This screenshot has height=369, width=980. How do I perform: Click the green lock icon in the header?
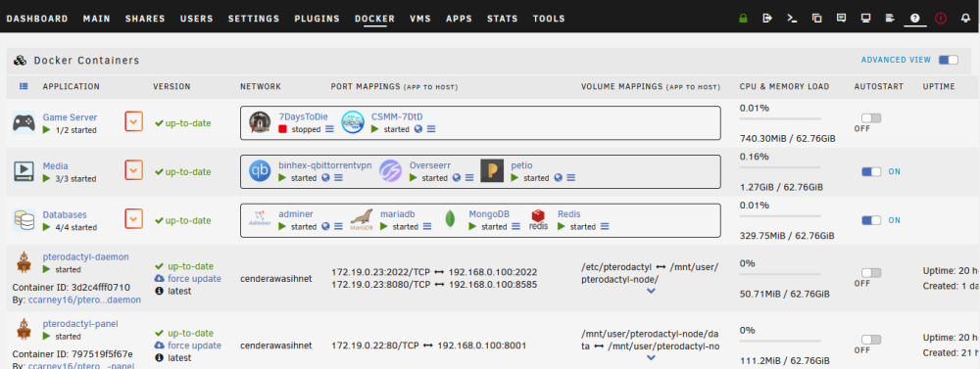pyautogui.click(x=743, y=19)
